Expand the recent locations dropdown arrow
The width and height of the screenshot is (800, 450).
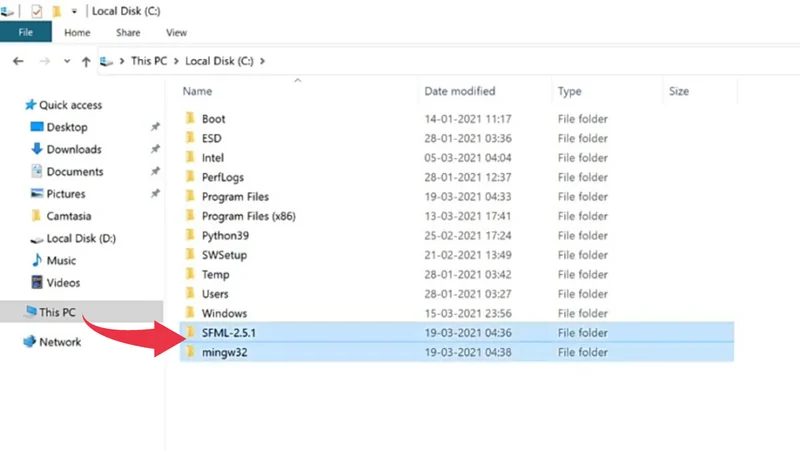[x=67, y=61]
